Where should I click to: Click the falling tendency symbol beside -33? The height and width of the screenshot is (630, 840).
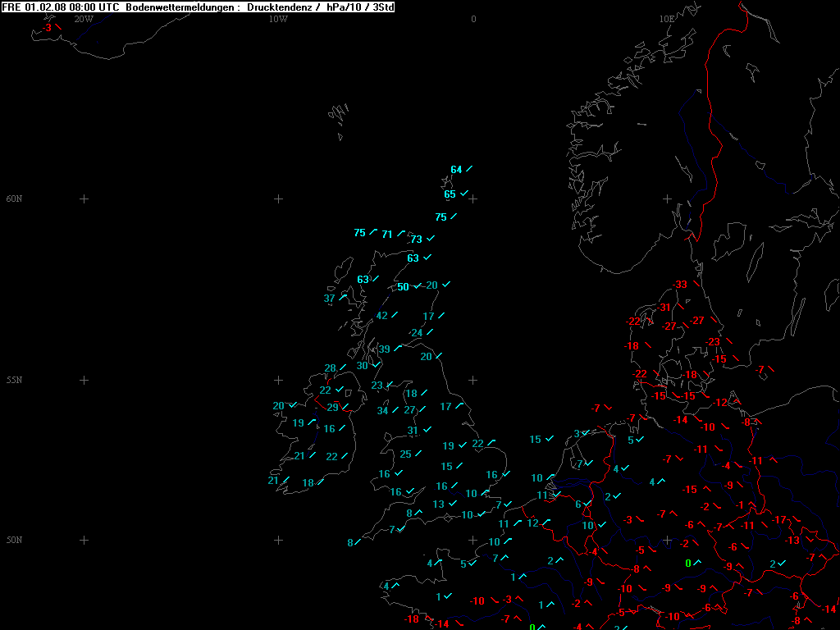[696, 284]
